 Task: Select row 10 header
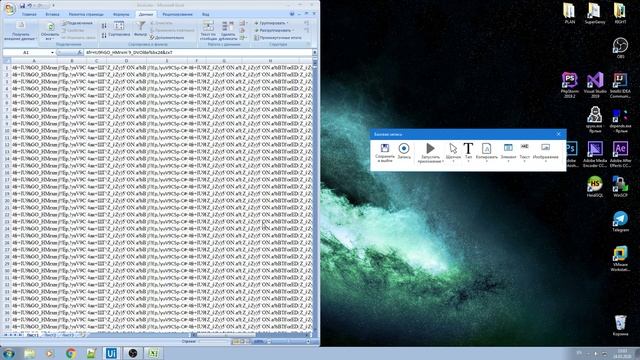click(7, 131)
